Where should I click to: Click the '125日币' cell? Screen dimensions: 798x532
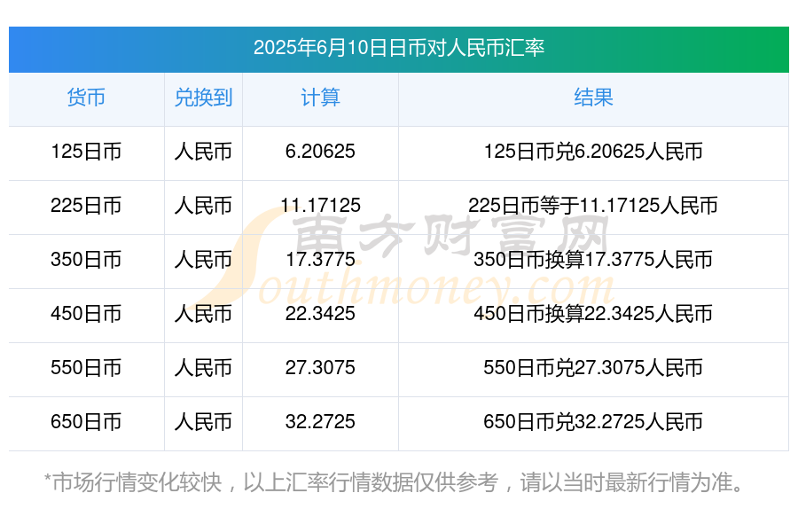point(86,152)
